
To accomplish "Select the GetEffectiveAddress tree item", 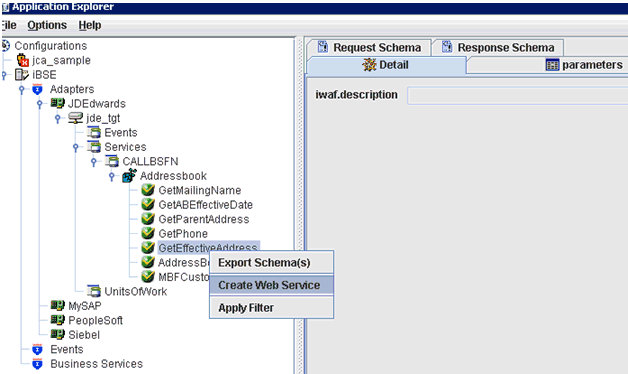I will tap(209, 247).
